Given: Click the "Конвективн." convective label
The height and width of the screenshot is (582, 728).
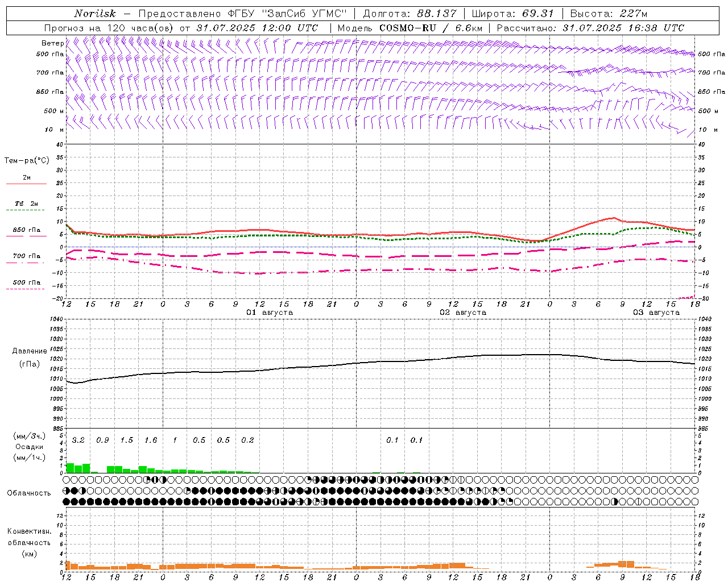Looking at the screenshot, I should [29, 531].
